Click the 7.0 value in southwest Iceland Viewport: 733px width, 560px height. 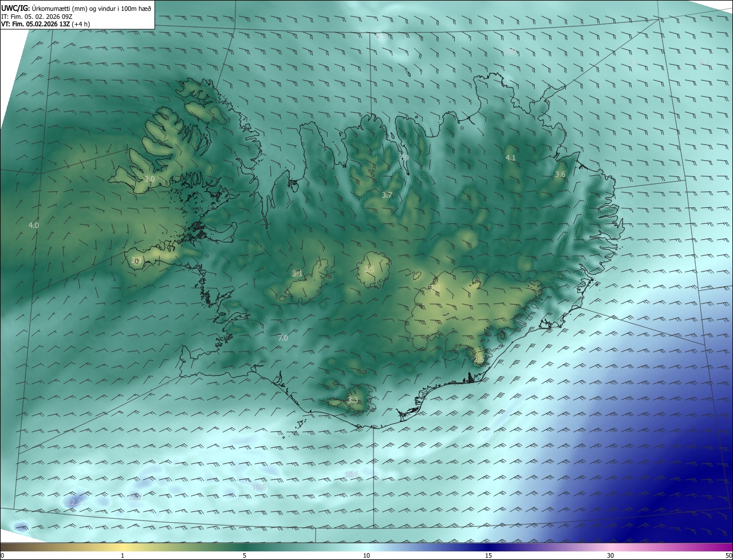click(283, 338)
